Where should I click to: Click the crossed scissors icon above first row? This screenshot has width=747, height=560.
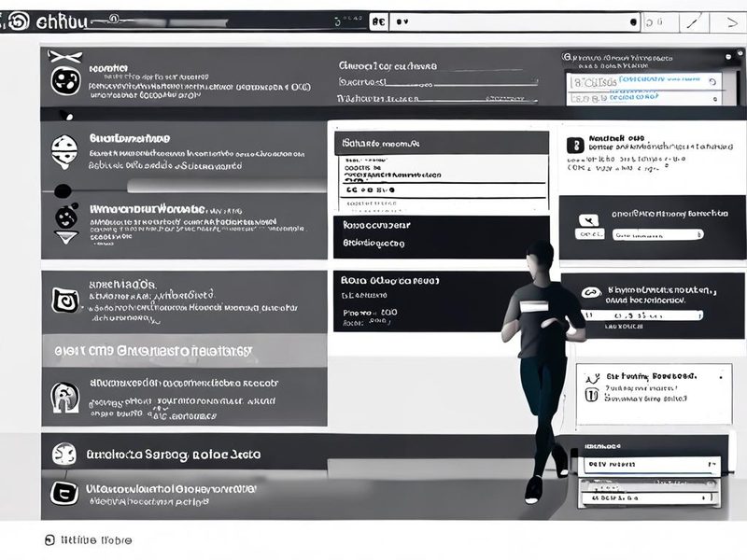64,57
